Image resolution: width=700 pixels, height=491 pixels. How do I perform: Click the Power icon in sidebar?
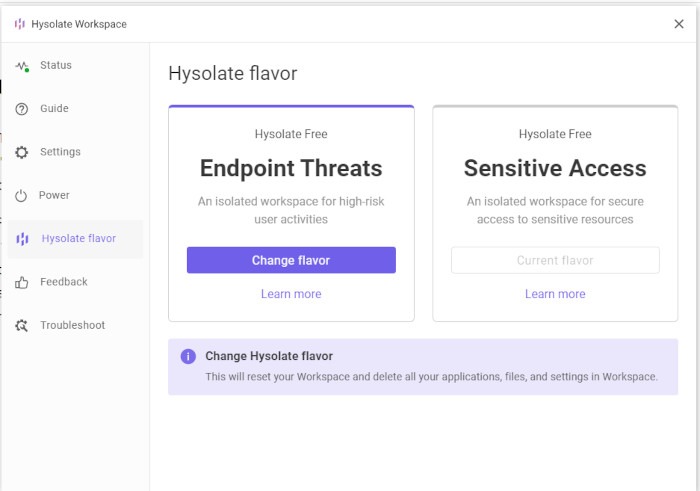(x=22, y=196)
